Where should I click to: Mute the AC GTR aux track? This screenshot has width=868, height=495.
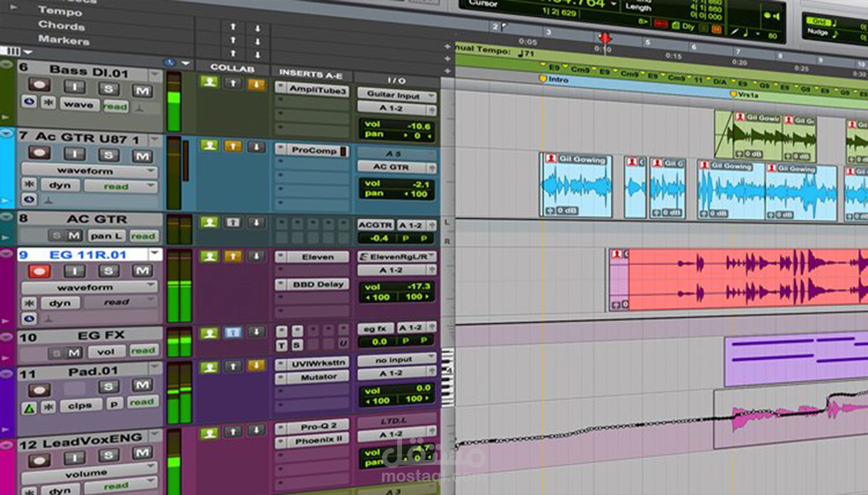[75, 236]
